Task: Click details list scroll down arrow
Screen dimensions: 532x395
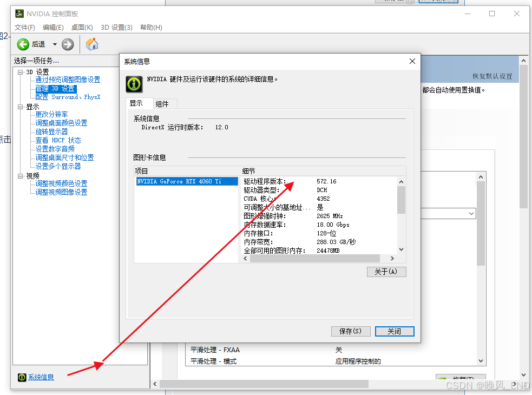Action: [402, 249]
